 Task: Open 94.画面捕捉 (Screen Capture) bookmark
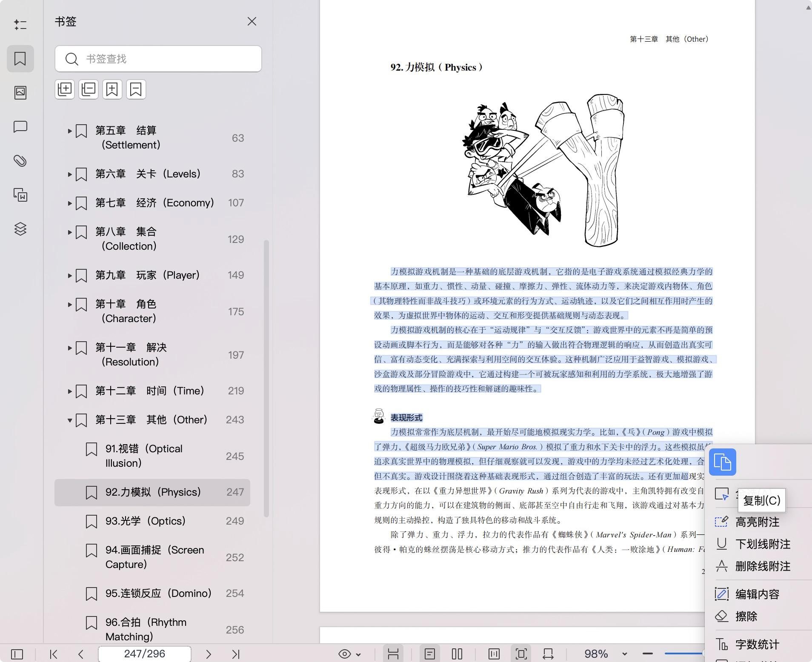tap(152, 557)
